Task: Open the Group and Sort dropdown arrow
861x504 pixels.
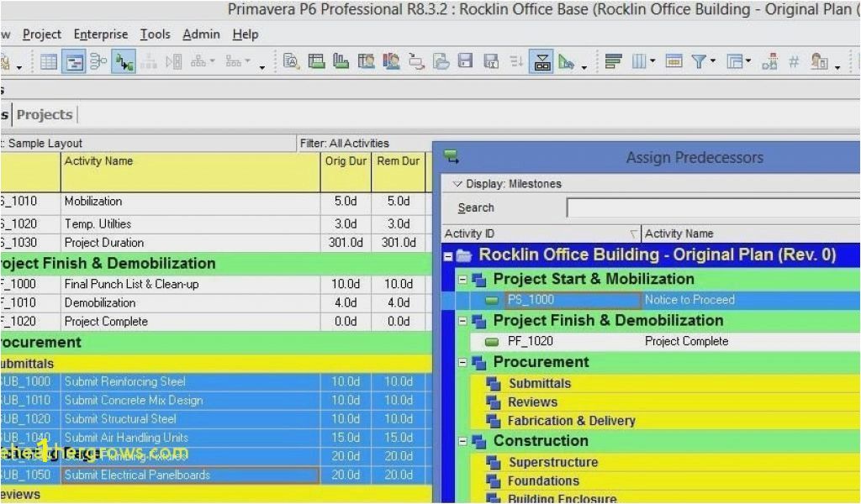Action: [x=747, y=61]
